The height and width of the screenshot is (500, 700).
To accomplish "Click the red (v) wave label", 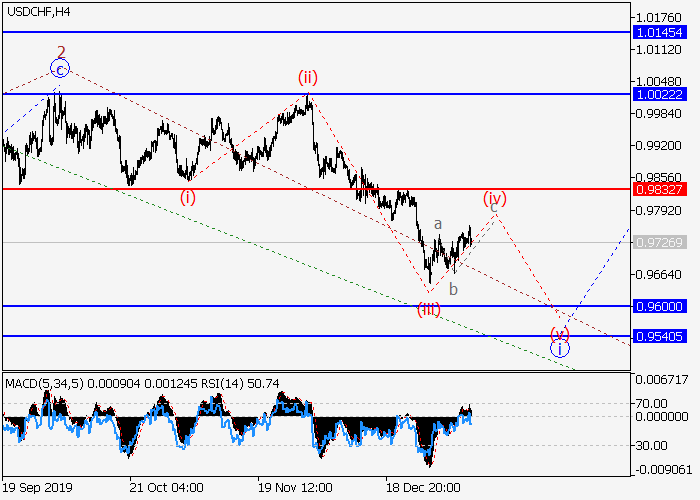I will point(560,332).
